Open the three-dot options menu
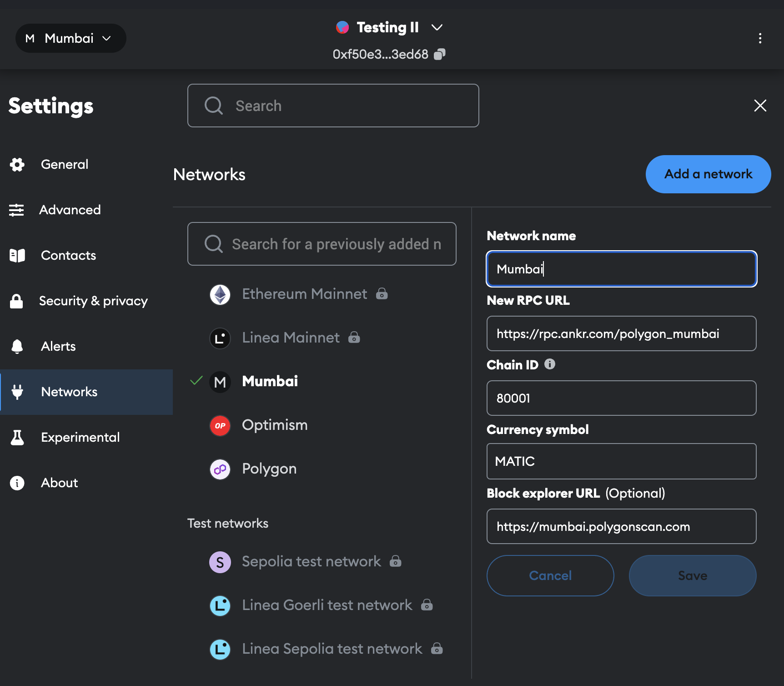The image size is (784, 686). [760, 38]
